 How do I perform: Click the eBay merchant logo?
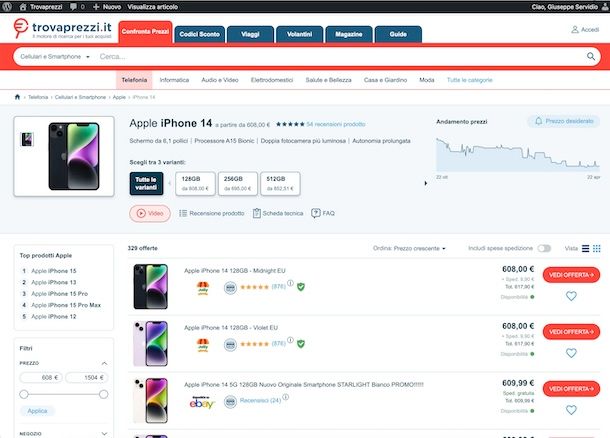pyautogui.click(x=202, y=402)
